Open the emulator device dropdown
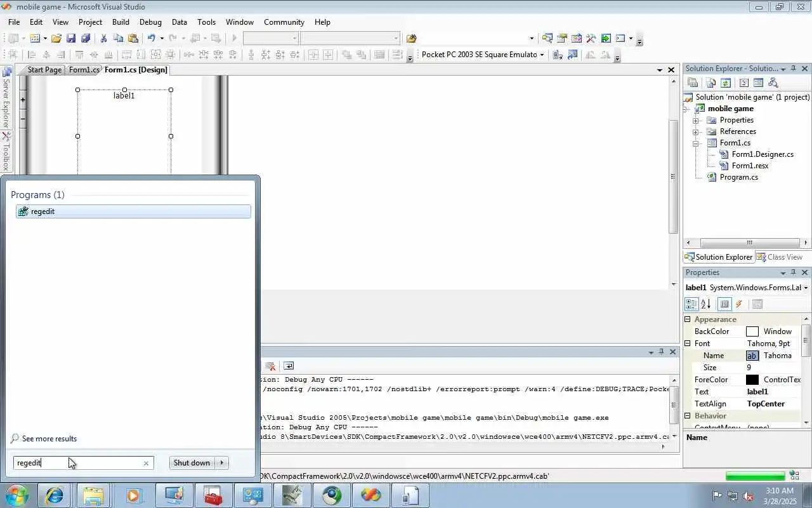 tap(542, 55)
